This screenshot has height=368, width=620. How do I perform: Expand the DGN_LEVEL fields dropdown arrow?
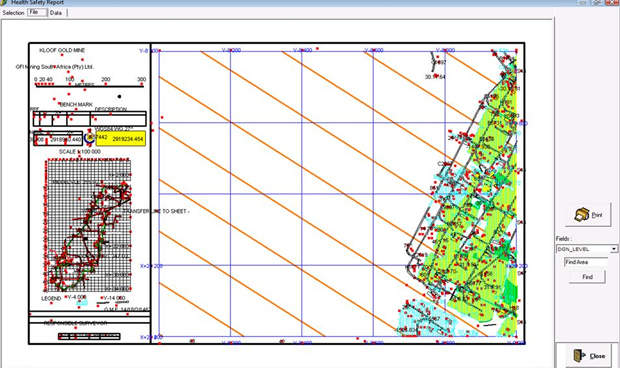(613, 249)
